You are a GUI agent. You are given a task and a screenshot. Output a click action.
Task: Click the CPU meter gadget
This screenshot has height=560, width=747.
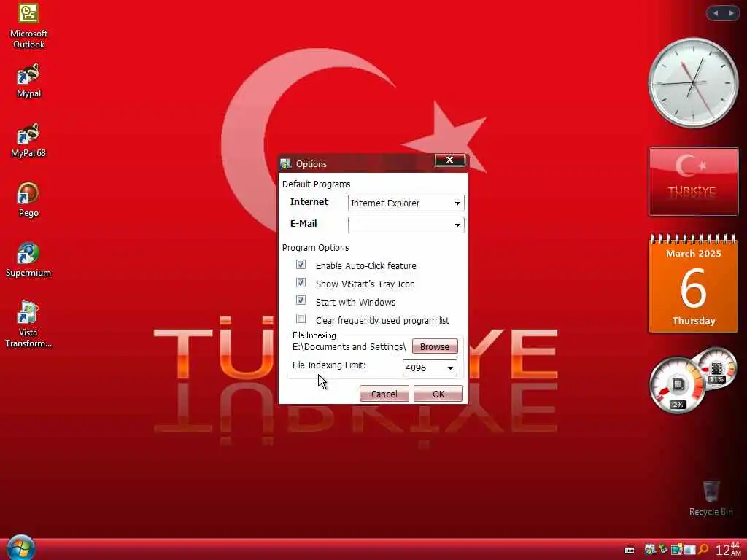(x=676, y=385)
